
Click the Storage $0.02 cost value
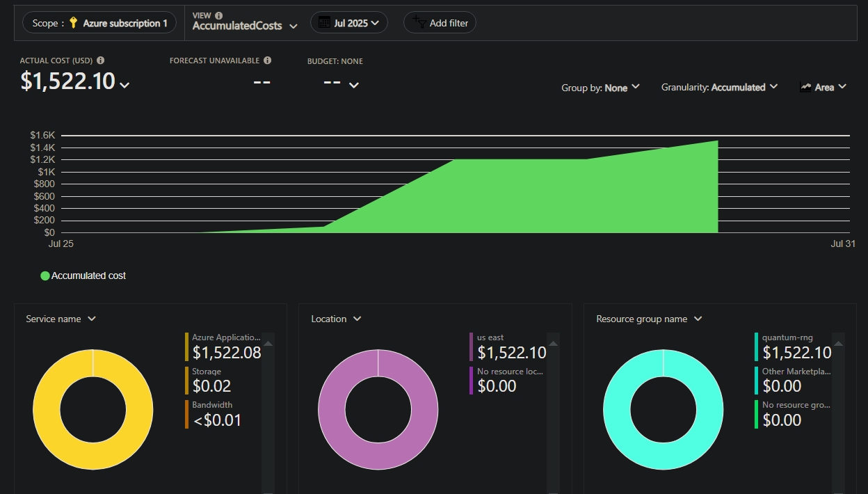pos(211,386)
